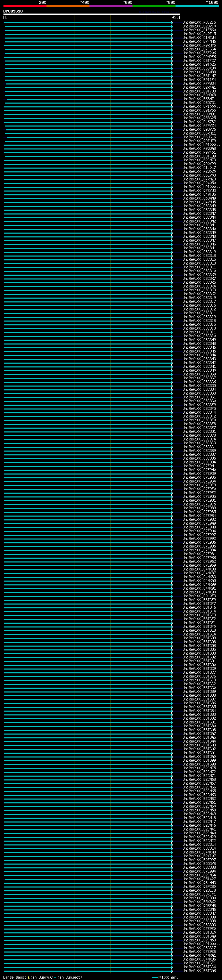Select hit UniRef100_Q56FH8
This screenshot has height=980, width=222.
pos(199,906)
